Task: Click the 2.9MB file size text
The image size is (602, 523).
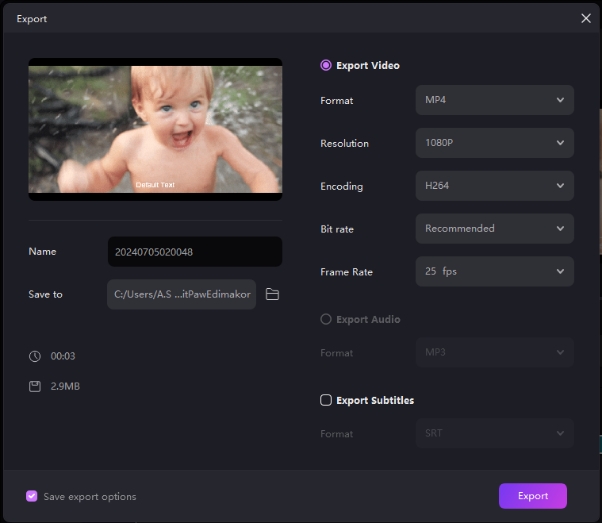Action: [65, 386]
